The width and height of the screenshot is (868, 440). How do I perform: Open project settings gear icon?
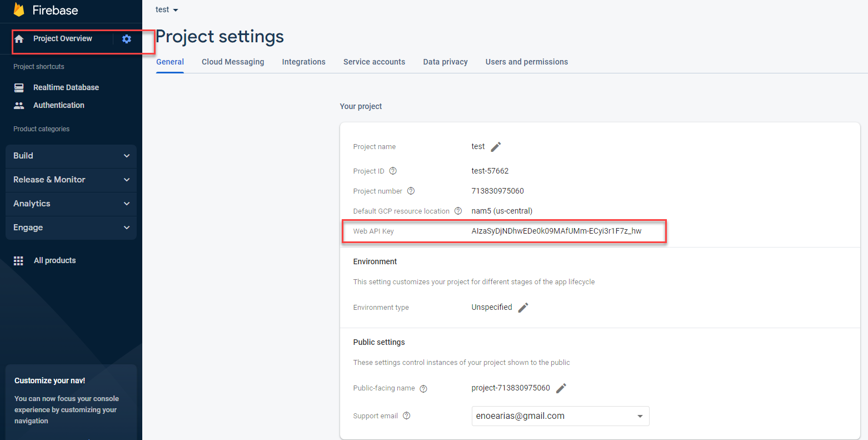coord(127,39)
